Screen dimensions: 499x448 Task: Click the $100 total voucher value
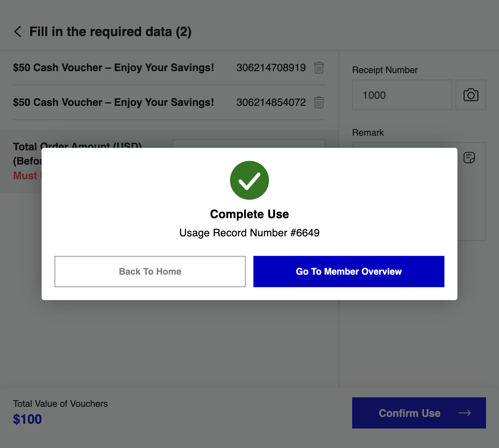[x=27, y=419]
